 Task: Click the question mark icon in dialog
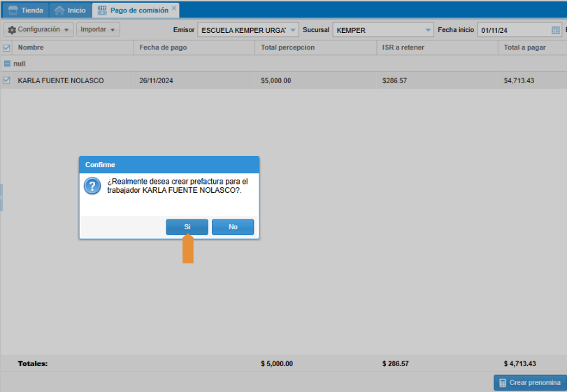[92, 186]
